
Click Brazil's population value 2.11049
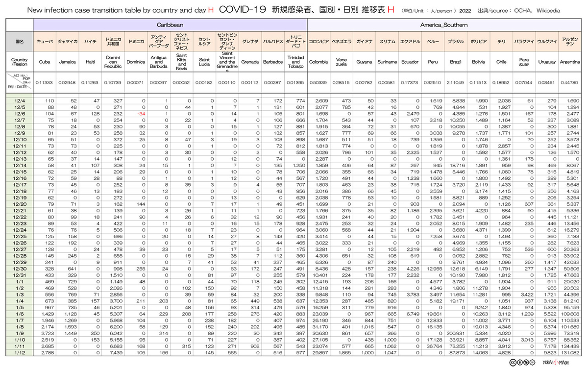[456, 83]
